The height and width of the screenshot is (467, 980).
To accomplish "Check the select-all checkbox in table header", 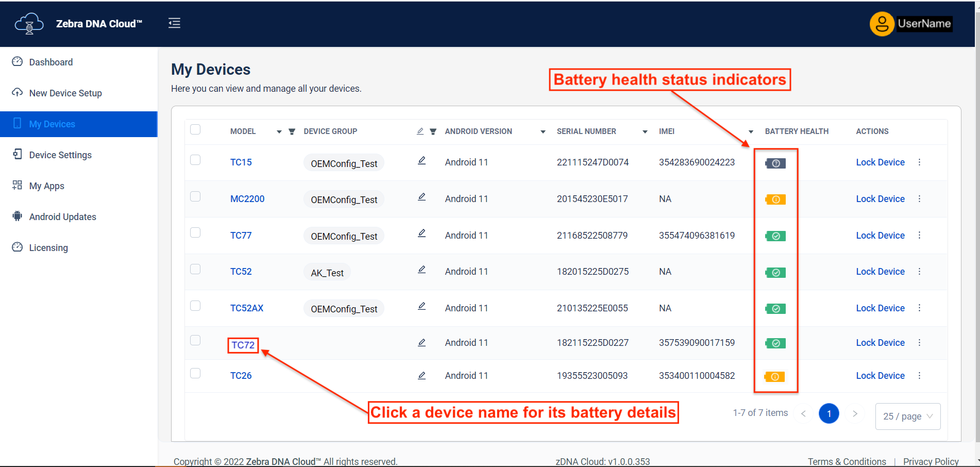I will pos(195,129).
